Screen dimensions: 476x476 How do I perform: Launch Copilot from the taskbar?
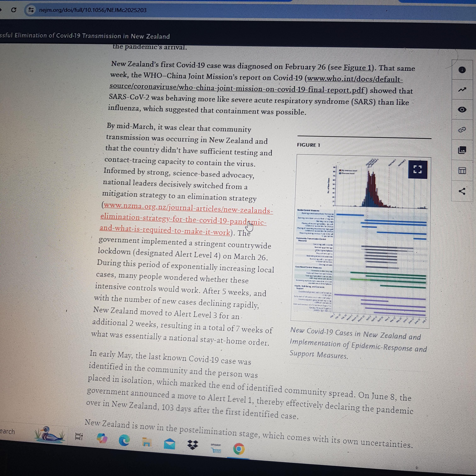102,439
